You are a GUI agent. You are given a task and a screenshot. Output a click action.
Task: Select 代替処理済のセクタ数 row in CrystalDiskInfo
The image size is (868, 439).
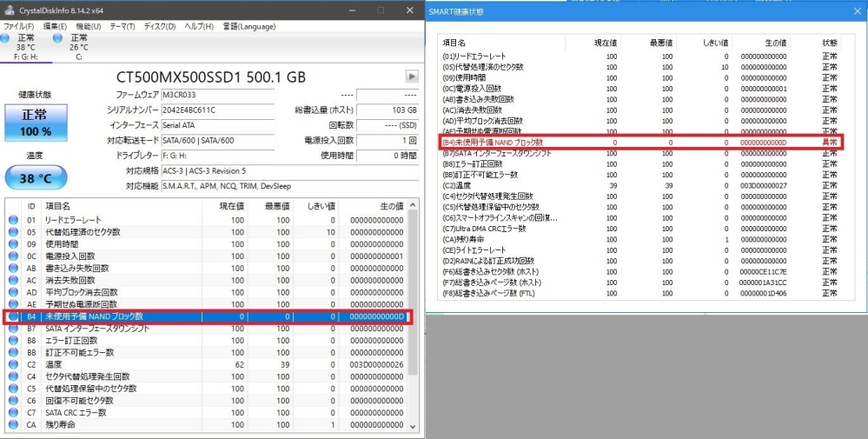point(207,232)
